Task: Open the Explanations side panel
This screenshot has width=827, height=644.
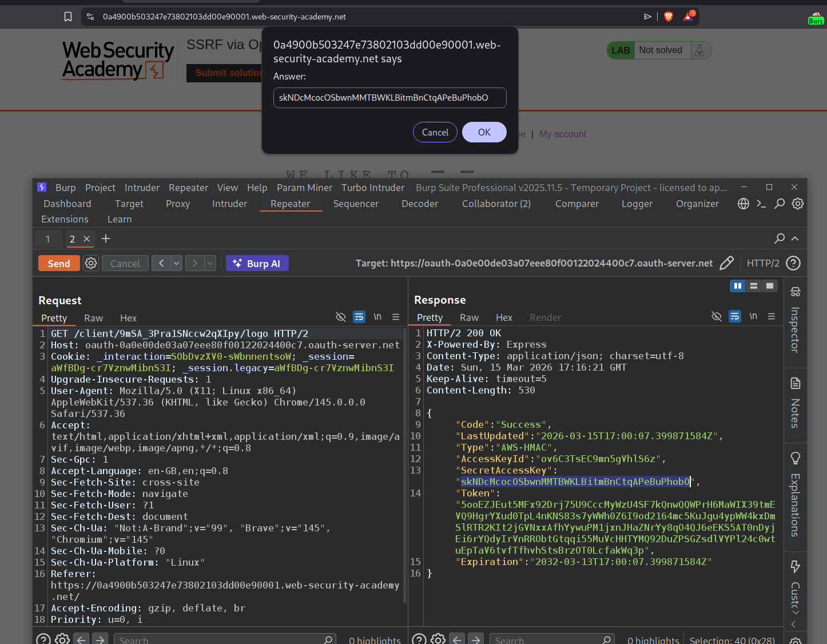Action: click(795, 495)
